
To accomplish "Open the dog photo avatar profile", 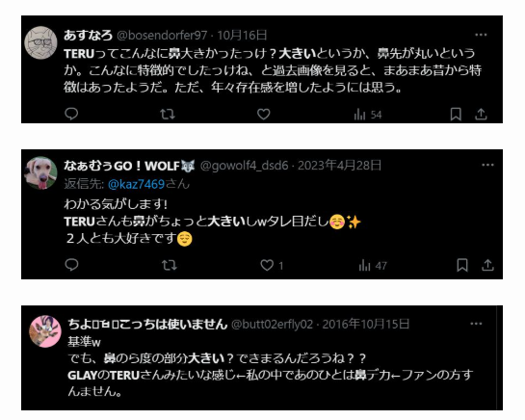I will [40, 172].
